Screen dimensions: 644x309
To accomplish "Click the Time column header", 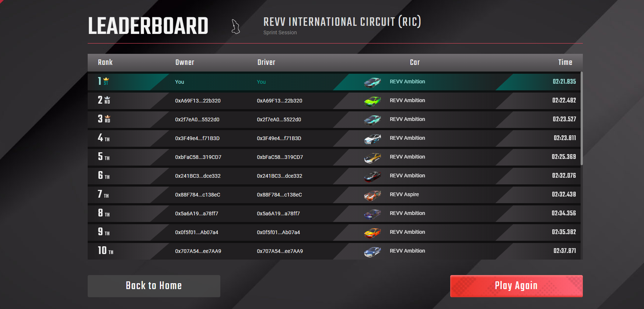I will (x=565, y=62).
